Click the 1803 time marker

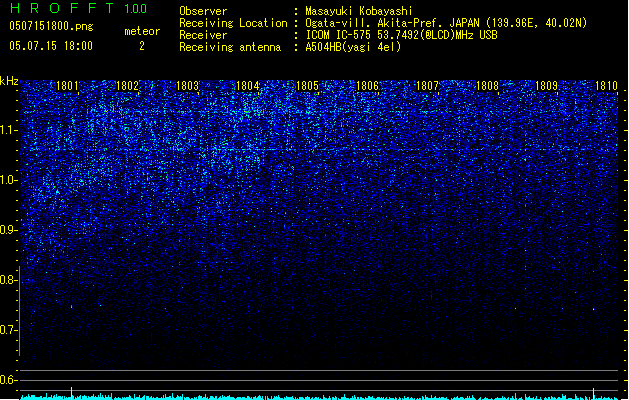coord(187,86)
